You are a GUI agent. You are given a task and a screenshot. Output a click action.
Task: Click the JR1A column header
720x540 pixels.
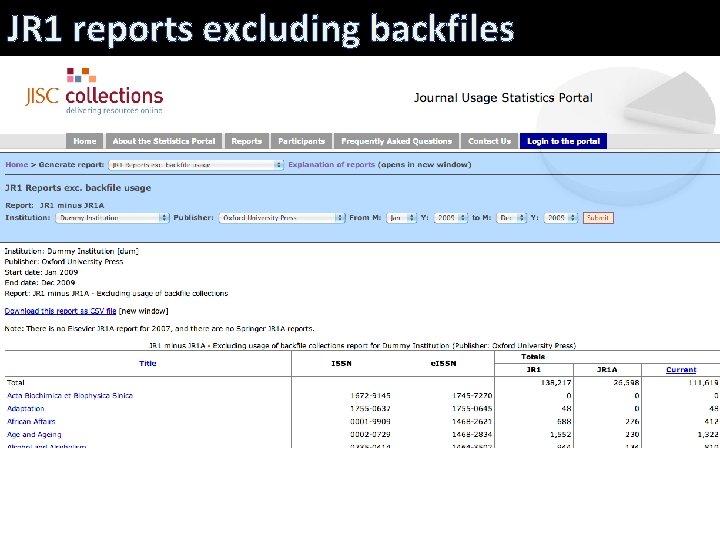click(607, 370)
